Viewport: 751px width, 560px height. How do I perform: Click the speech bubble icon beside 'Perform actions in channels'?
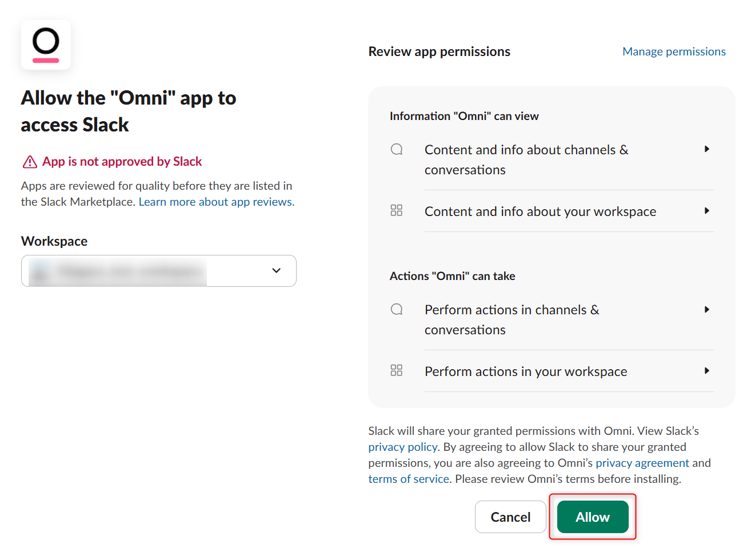pos(397,310)
